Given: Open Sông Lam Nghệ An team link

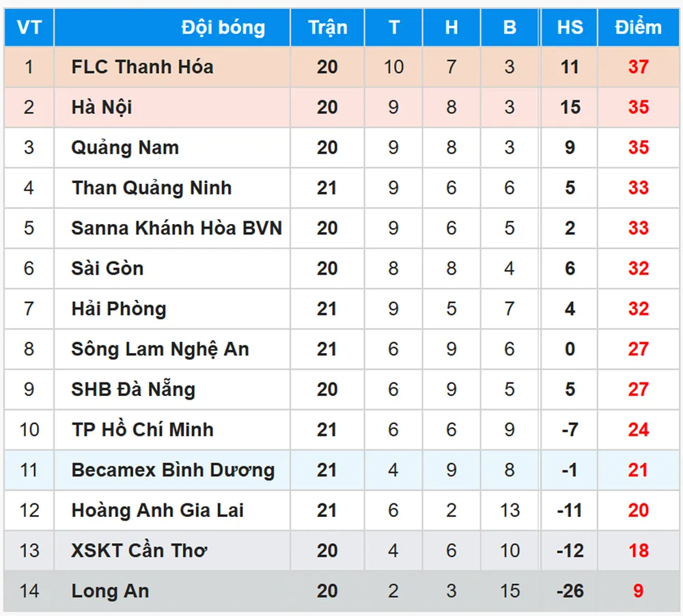Looking at the screenshot, I should click(x=160, y=349).
